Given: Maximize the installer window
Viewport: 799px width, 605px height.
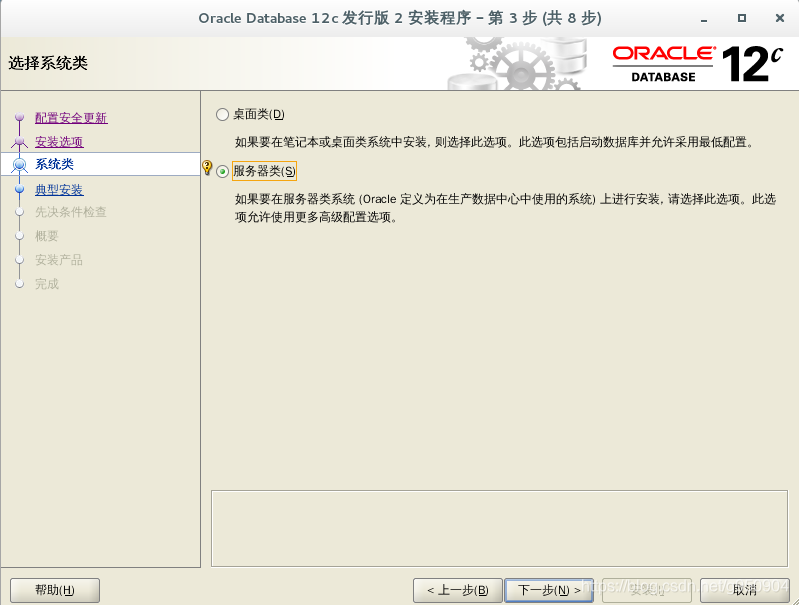Looking at the screenshot, I should click(742, 18).
